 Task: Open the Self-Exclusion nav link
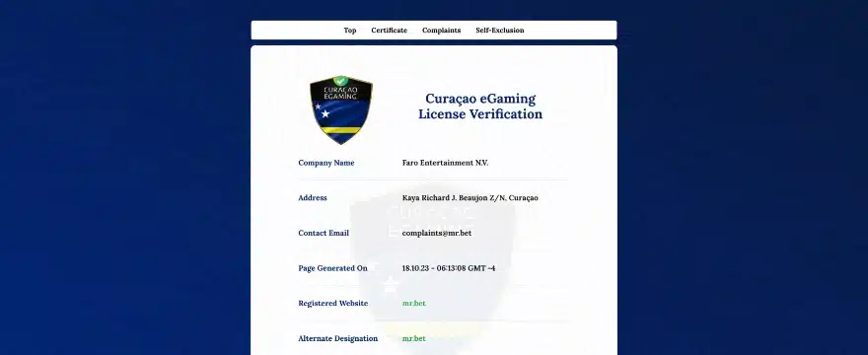pyautogui.click(x=500, y=31)
